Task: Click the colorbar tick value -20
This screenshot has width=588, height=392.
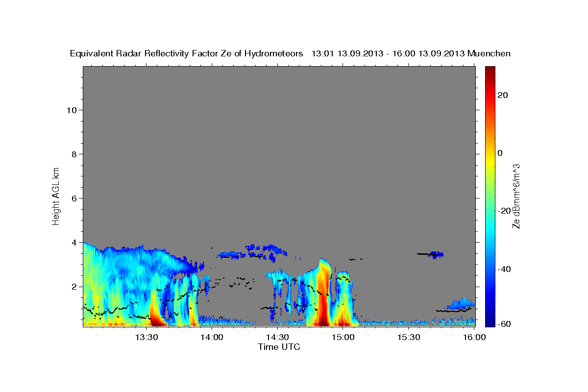Action: (505, 211)
